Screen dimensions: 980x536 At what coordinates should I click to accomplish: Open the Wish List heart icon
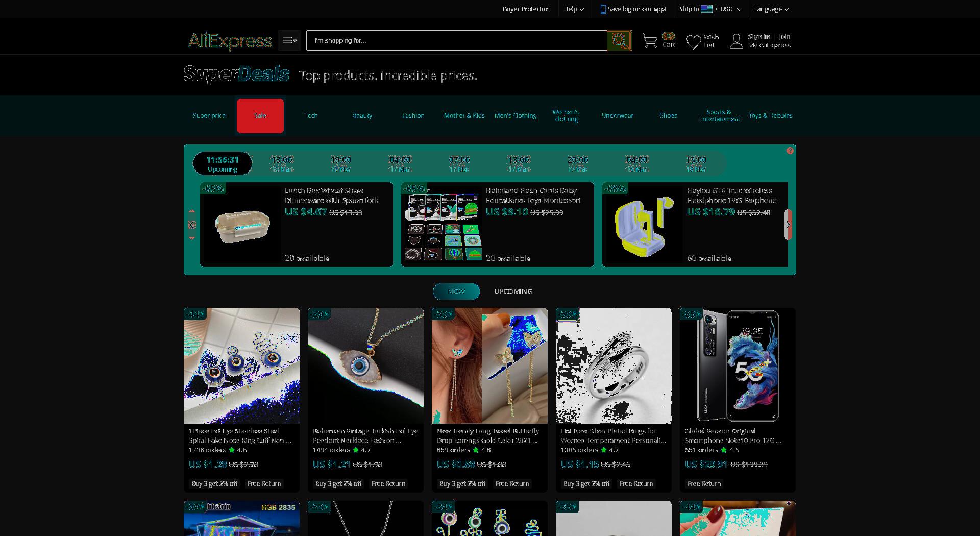click(693, 41)
